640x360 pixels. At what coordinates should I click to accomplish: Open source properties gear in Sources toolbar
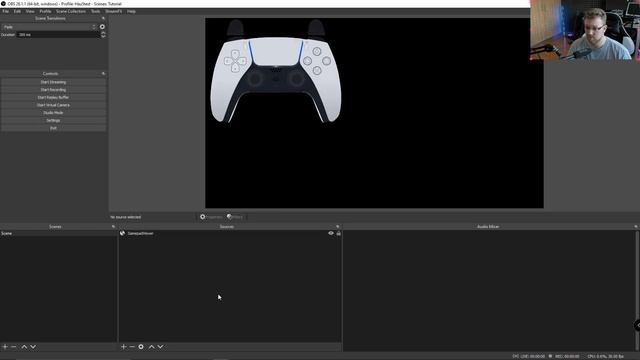pos(141,347)
